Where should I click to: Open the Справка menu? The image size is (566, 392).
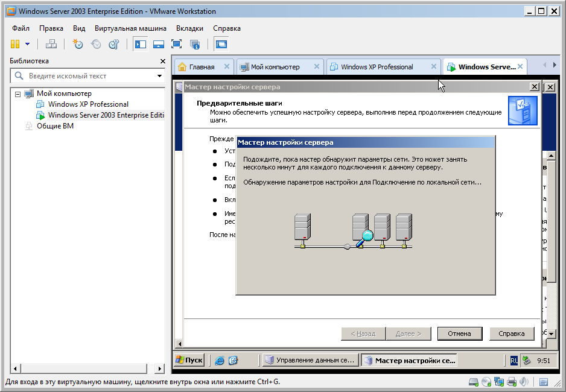click(227, 28)
